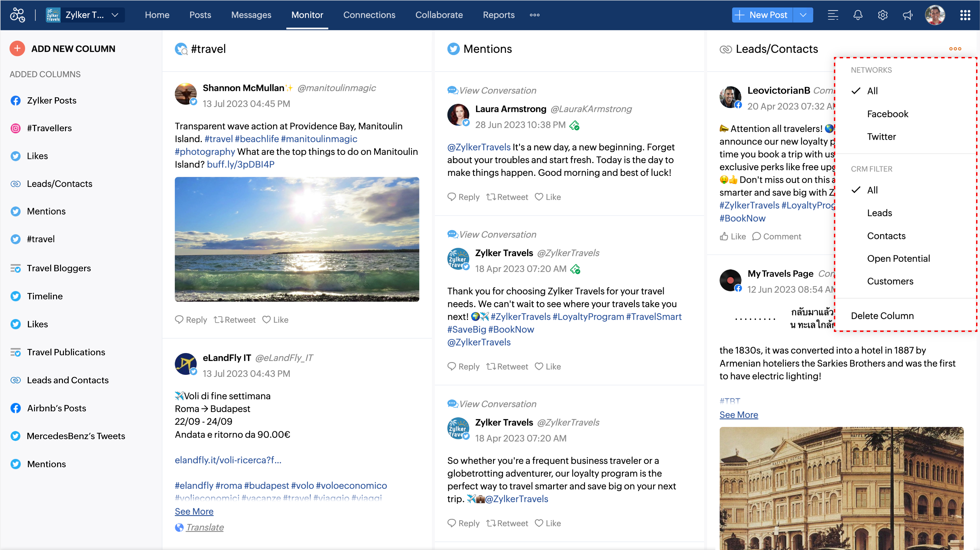Select the #Travellers Instagram column
The height and width of the screenshot is (550, 980).
[x=50, y=128]
